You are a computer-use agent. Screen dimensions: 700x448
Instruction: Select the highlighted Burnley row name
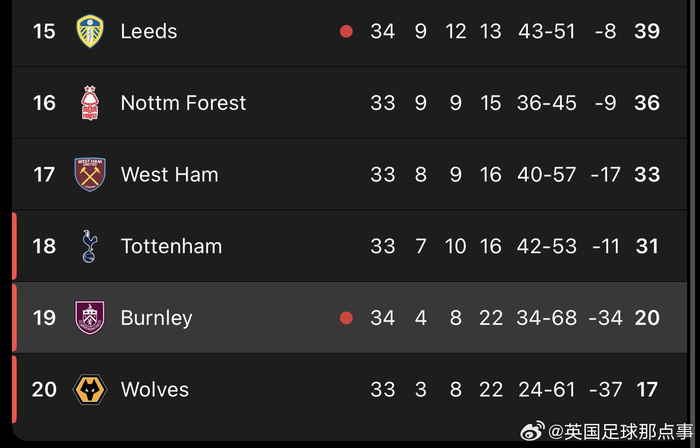pos(156,318)
